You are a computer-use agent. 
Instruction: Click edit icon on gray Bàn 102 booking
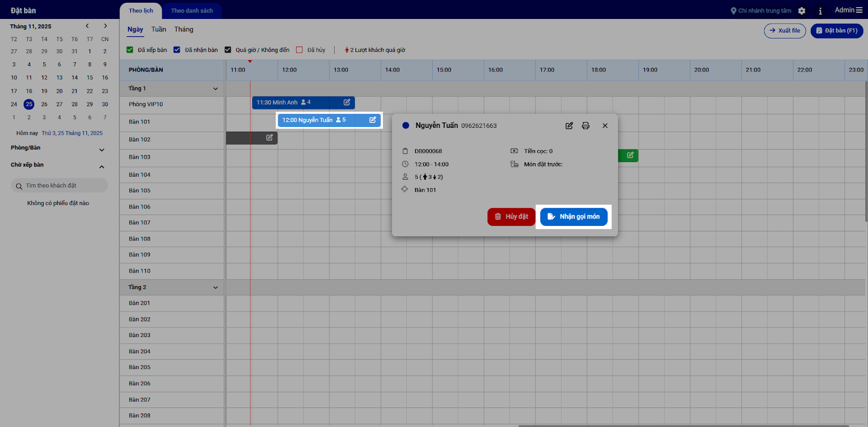[269, 138]
